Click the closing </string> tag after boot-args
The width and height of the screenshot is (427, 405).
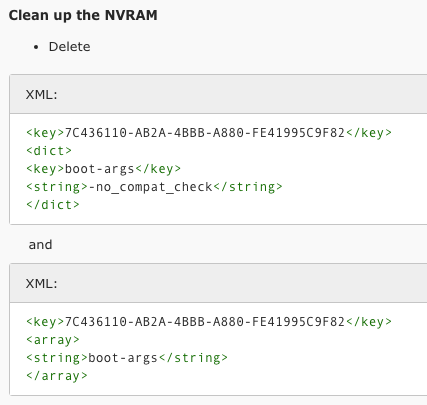(x=193, y=358)
